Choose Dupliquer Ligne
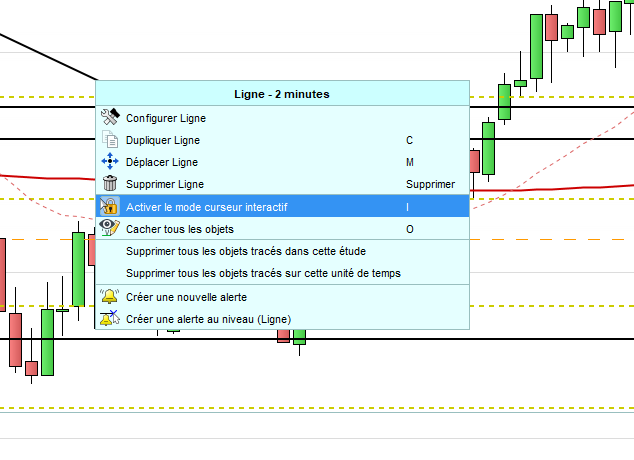 (x=282, y=140)
